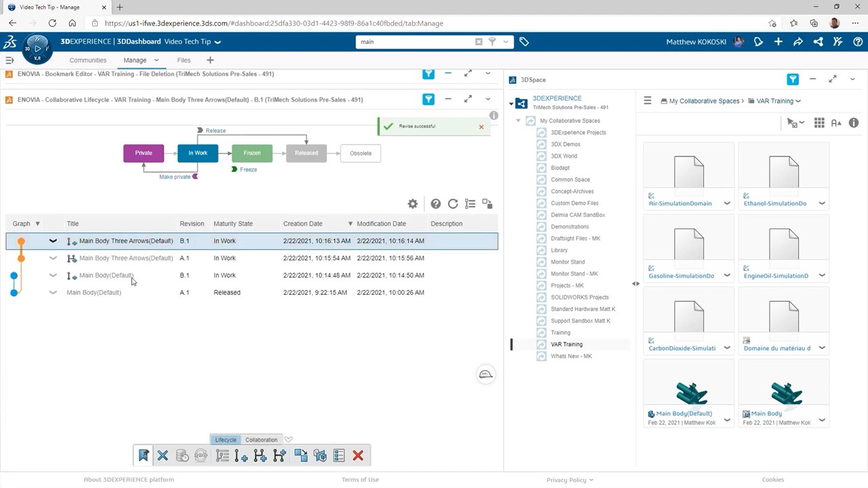The image size is (868, 488).
Task: Open the Files tab
Action: tap(184, 60)
